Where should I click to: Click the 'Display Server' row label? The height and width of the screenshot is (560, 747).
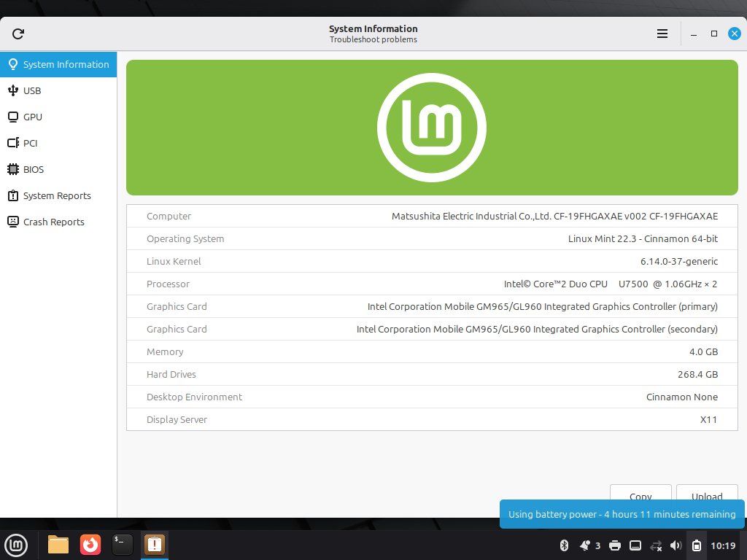pyautogui.click(x=177, y=419)
